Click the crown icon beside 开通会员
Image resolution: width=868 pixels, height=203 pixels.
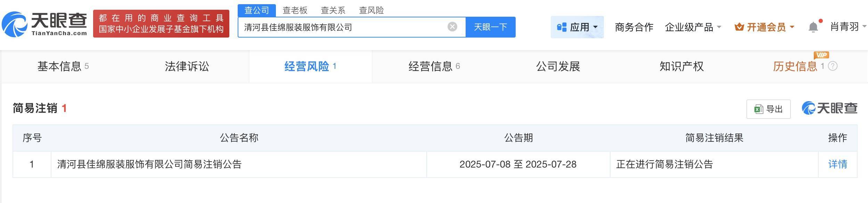(x=739, y=27)
